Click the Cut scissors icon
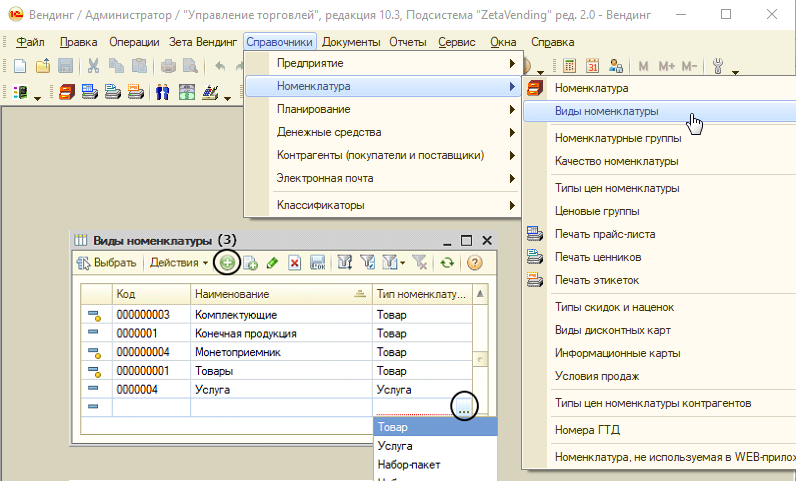Screen dimensions: 796x481 pyautogui.click(x=93, y=66)
